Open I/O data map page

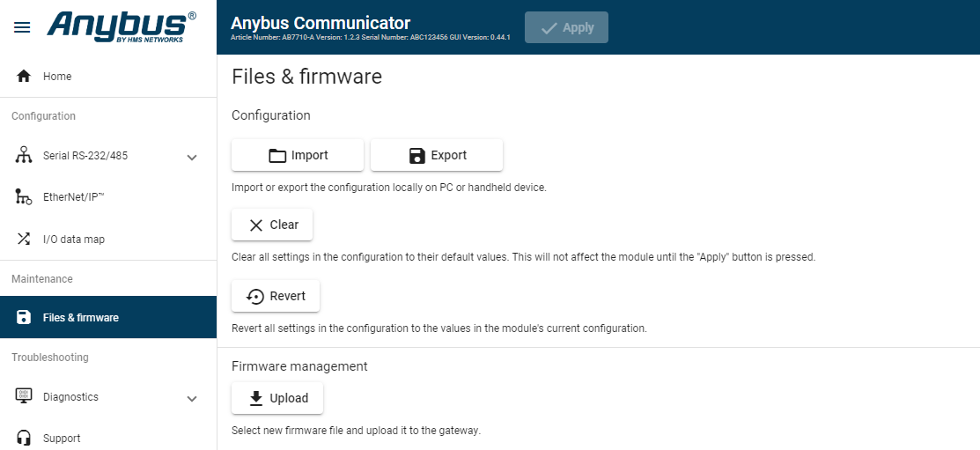108,239
